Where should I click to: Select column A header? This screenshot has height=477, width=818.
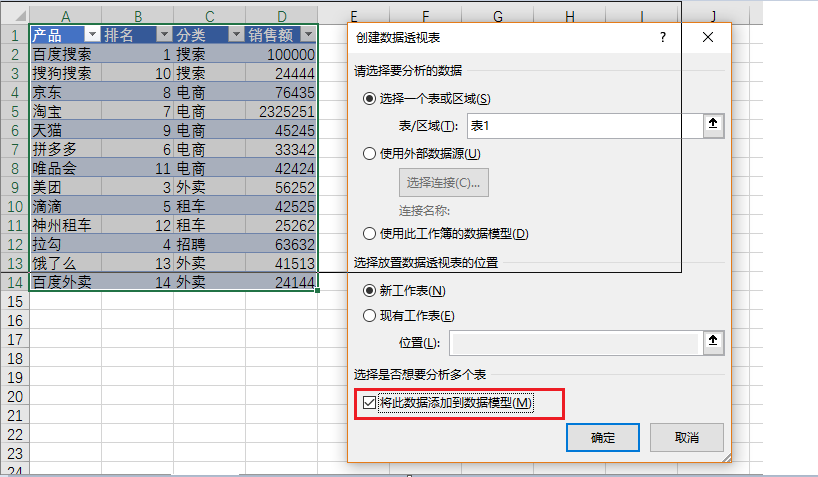point(66,16)
